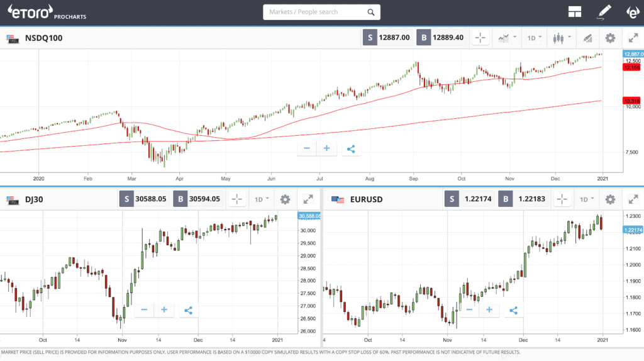Toggle crosshair on the DJ30 chart
Screen dimensions: 644x361
237,199
